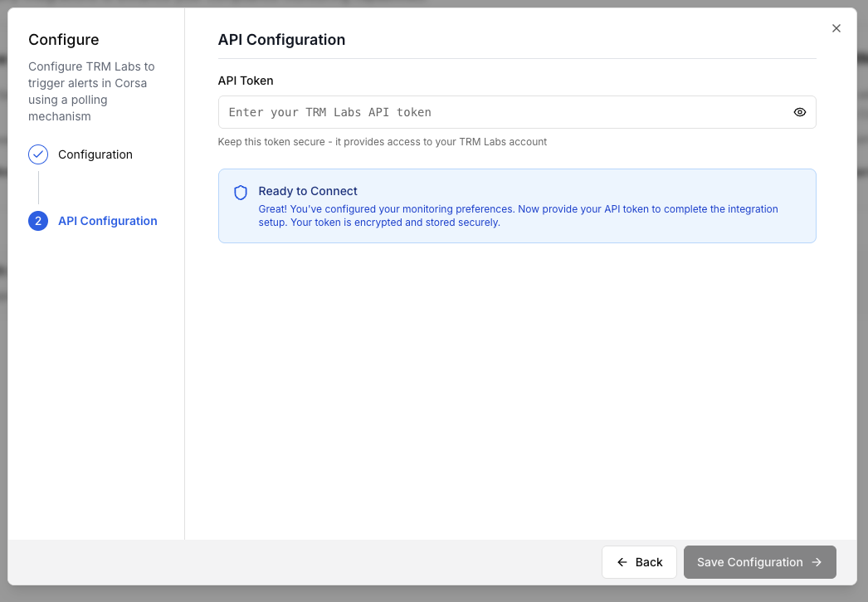This screenshot has height=602, width=868.
Task: Click the blue info banner message text
Action: [x=518, y=216]
